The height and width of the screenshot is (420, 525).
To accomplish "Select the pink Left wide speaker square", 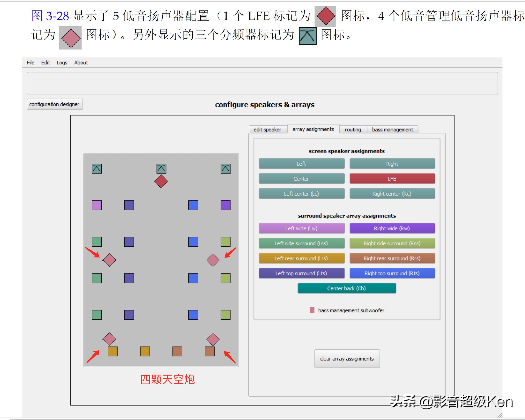I will (97, 205).
